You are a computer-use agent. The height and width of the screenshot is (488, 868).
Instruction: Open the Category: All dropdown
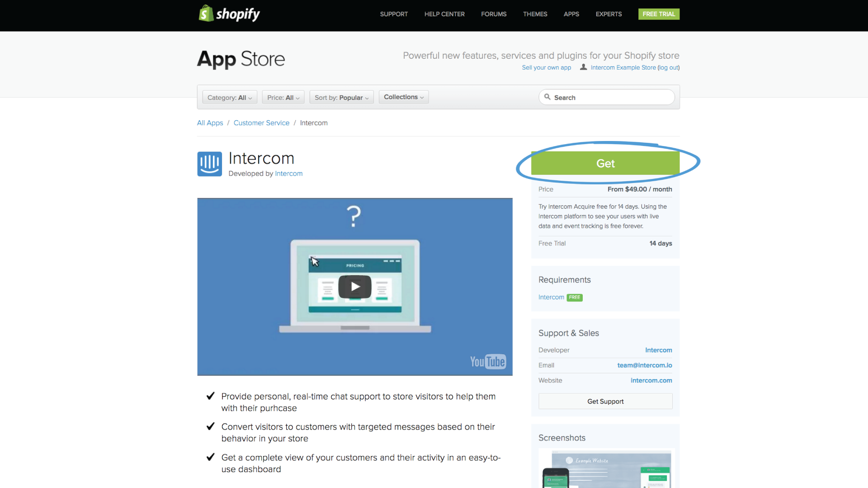tap(230, 98)
